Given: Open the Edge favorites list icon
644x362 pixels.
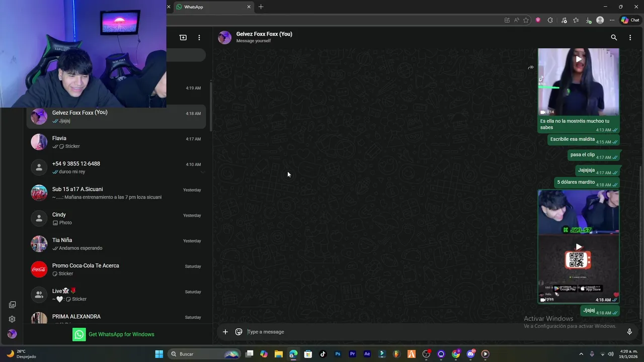Looking at the screenshot, I should [576, 20].
